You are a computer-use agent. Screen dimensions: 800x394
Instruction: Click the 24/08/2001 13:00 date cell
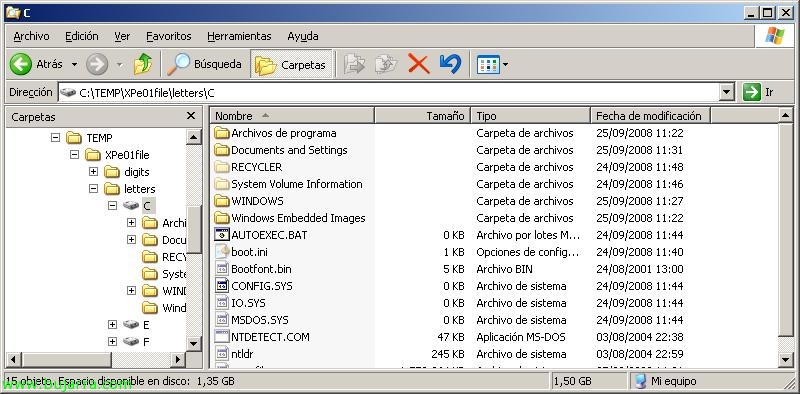pyautogui.click(x=639, y=269)
